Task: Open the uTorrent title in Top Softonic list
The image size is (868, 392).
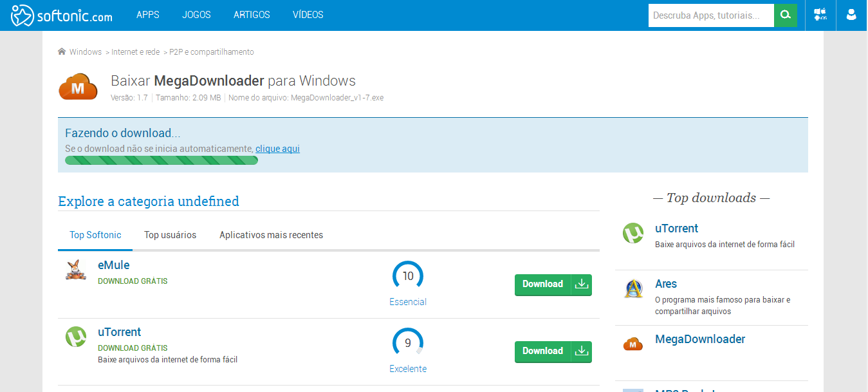Action: click(x=119, y=332)
